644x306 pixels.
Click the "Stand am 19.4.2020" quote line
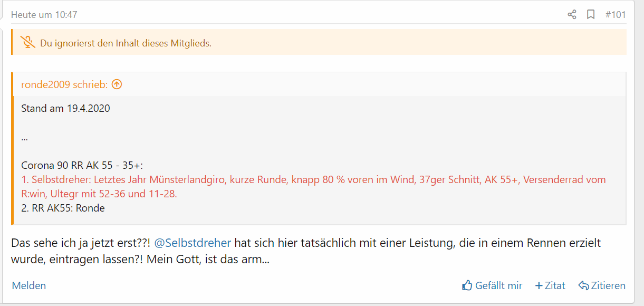65,109
